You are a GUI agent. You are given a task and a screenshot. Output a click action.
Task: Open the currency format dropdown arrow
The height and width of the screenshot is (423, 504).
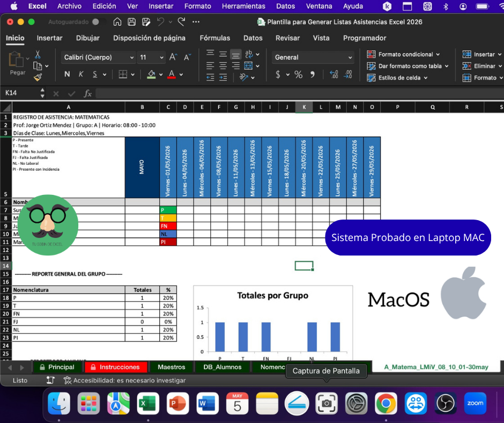(x=288, y=75)
